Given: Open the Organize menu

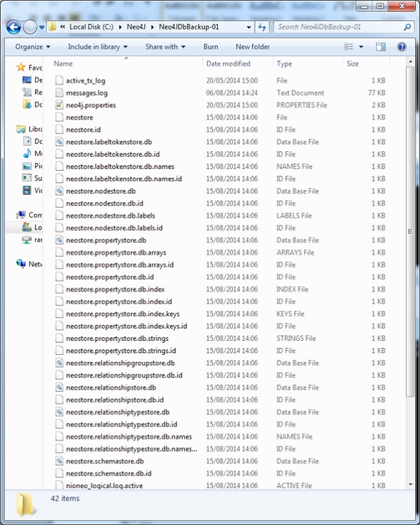Looking at the screenshot, I should tap(33, 47).
